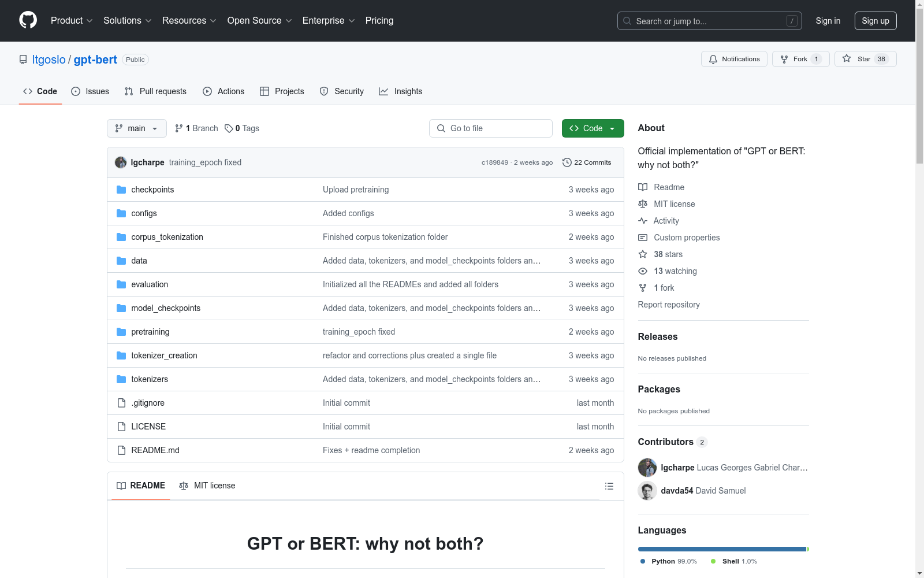Click the README.md file icon
Screen dimensions: 924x578
click(121, 450)
